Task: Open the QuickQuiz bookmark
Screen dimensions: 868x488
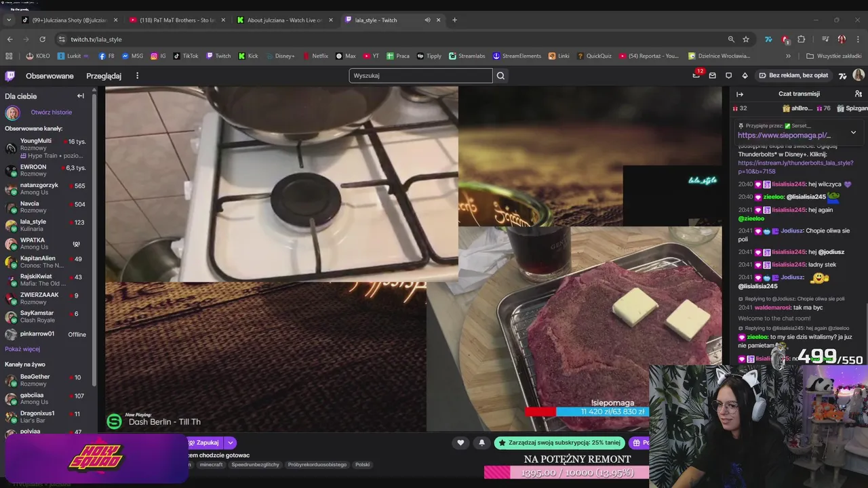Action: pyautogui.click(x=594, y=56)
